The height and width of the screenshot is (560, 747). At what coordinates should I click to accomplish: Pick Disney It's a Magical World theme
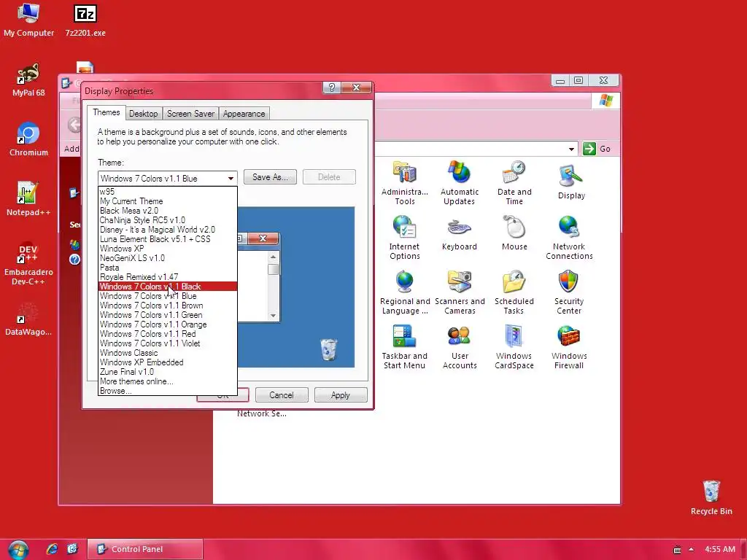tap(168, 230)
